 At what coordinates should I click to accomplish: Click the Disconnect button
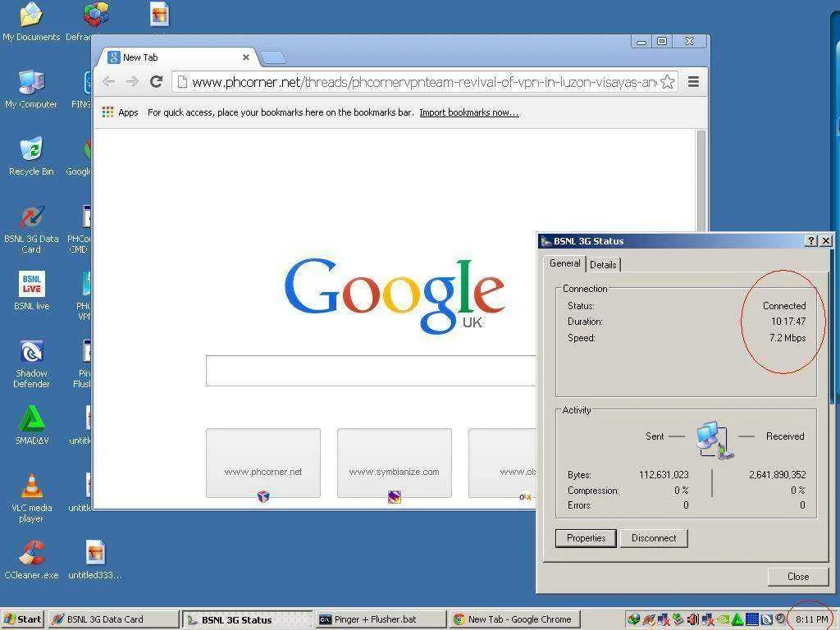(x=654, y=538)
